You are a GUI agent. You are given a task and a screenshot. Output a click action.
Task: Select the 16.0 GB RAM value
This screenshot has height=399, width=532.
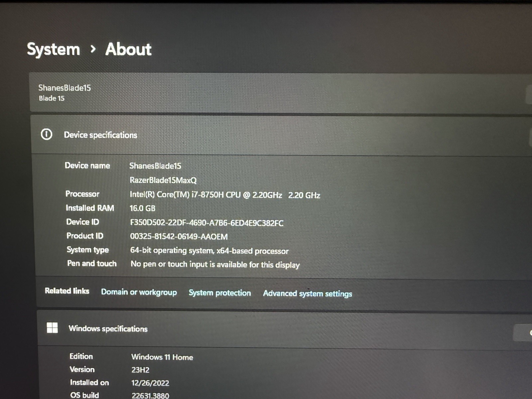point(143,208)
